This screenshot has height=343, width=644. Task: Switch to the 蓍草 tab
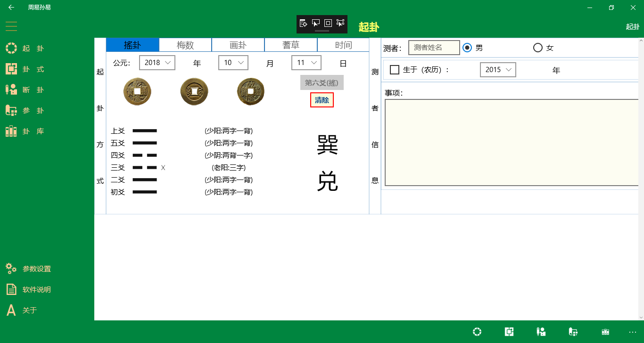[x=291, y=45]
